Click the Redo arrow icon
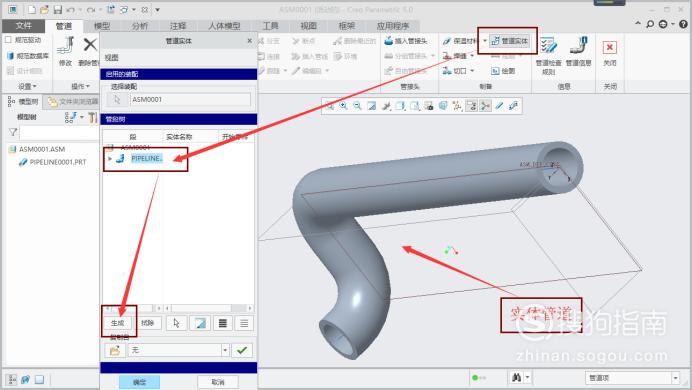692x390 pixels. pos(91,9)
